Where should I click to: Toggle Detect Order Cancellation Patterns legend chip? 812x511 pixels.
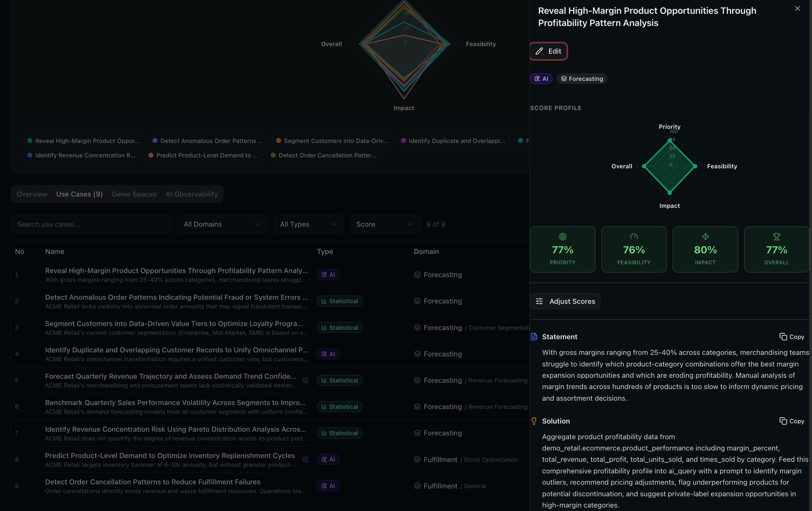[323, 155]
